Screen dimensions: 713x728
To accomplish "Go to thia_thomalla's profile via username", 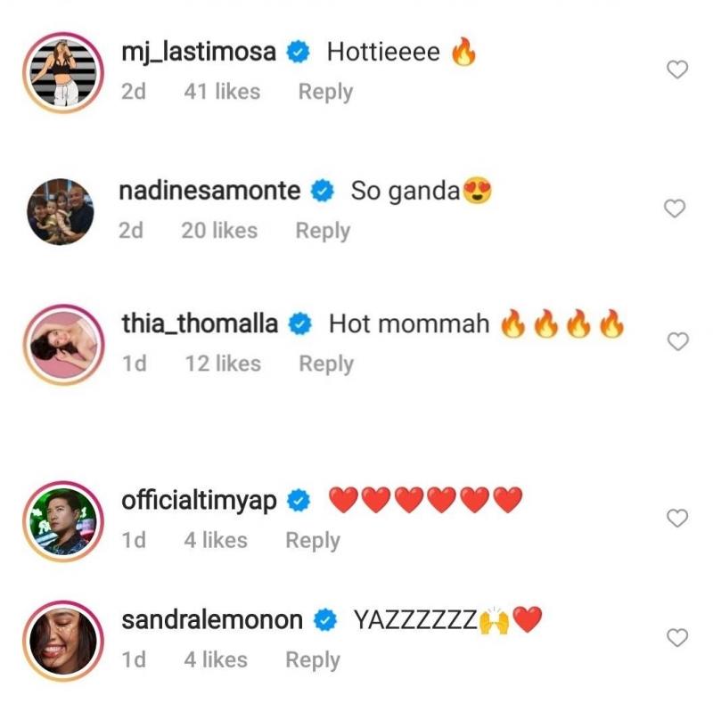I will click(200, 324).
